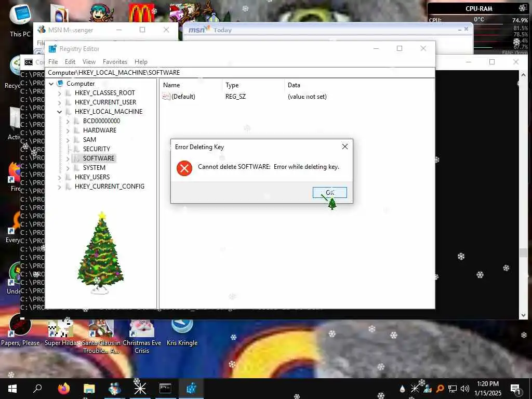Select the McDonald's logo desktop icon
Screen dimensions: 532x399
(141, 13)
